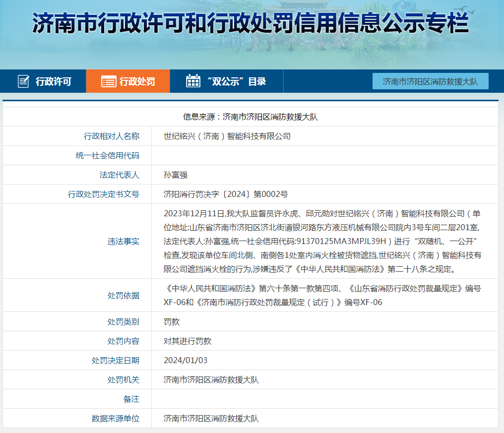Select the document number 济阳消行罚决字〔2024〕第0002号

point(226,194)
